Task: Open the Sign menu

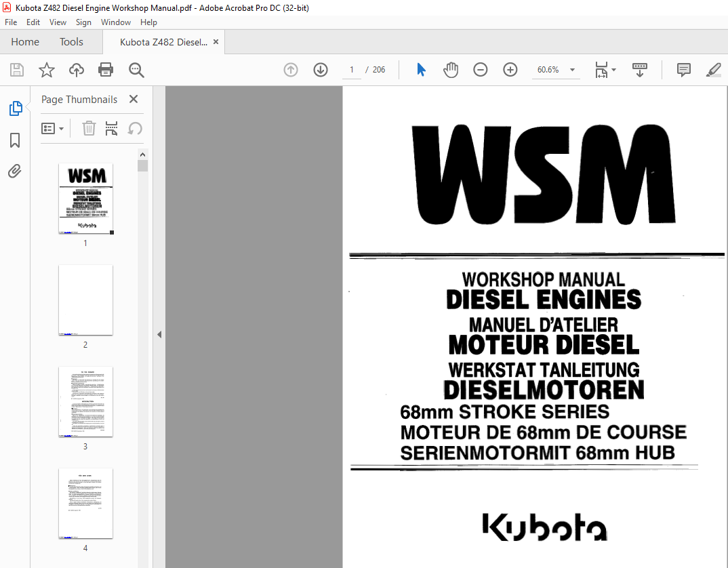Action: (83, 22)
